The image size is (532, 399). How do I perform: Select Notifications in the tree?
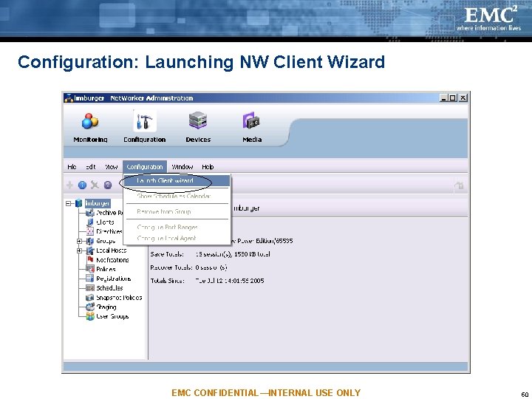112,260
